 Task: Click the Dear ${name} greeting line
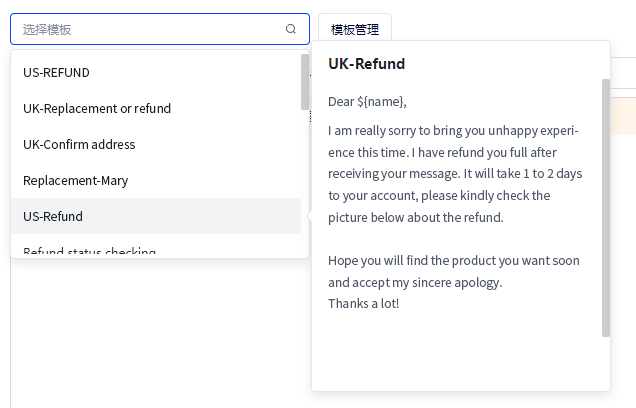tap(367, 101)
